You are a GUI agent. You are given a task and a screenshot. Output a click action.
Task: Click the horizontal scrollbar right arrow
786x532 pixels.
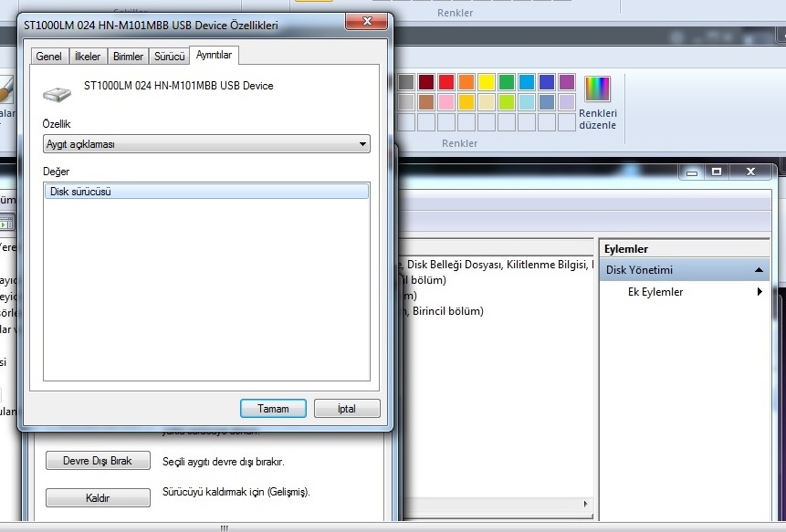585,504
